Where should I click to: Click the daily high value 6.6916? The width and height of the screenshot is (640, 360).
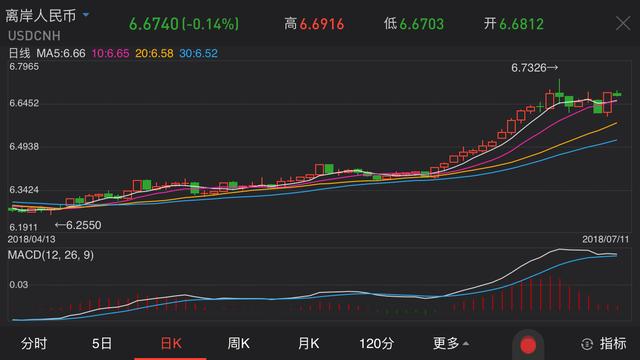[x=322, y=24]
